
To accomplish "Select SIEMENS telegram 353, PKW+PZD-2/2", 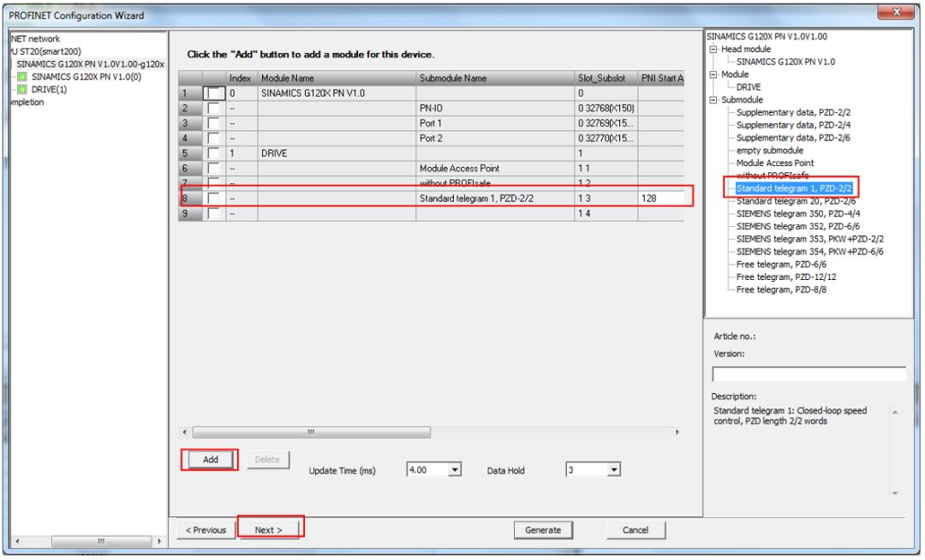I will tap(810, 239).
